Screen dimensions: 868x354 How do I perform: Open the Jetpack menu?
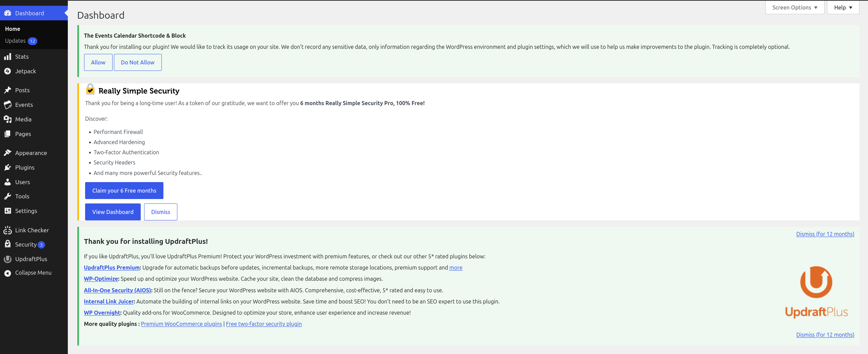[x=34, y=71]
